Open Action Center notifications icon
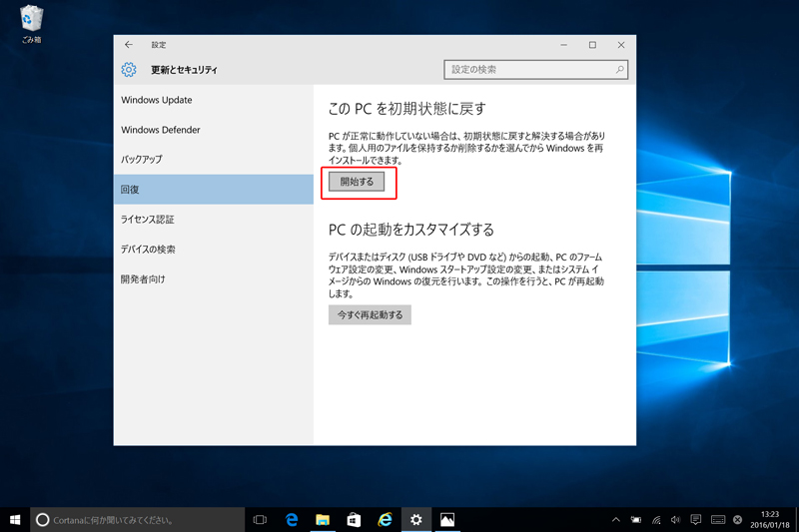Image resolution: width=799 pixels, height=532 pixels. [695, 520]
